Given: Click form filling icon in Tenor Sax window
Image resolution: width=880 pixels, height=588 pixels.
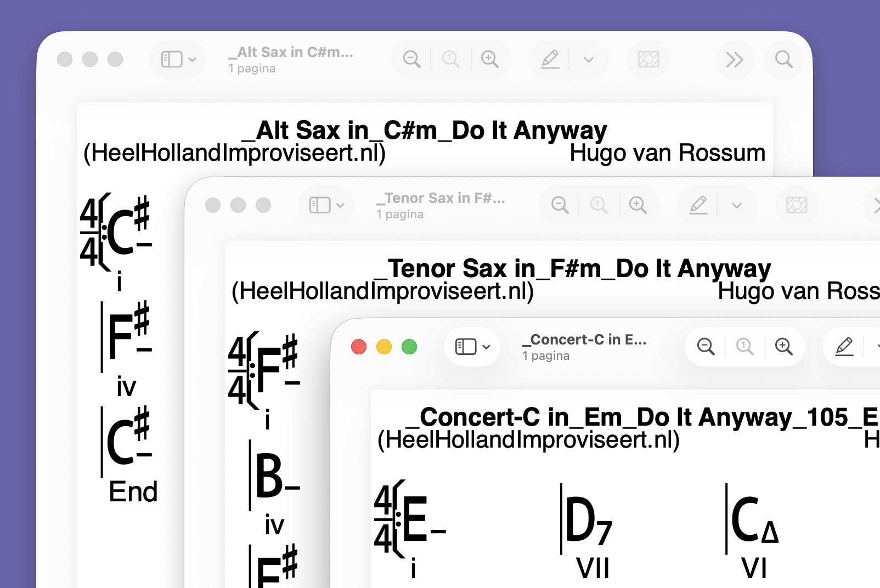Looking at the screenshot, I should (x=797, y=205).
